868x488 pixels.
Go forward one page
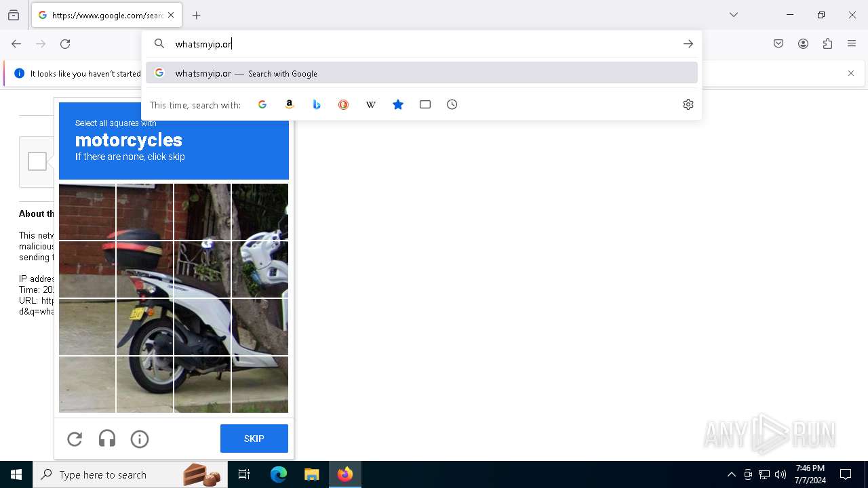click(x=41, y=44)
